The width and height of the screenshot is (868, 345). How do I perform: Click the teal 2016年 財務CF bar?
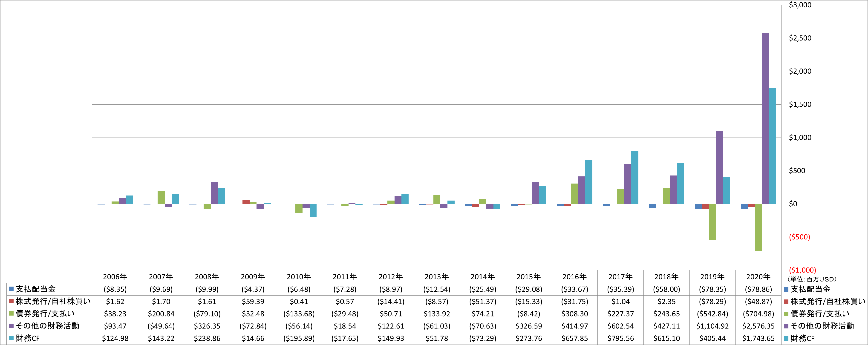pos(589,182)
